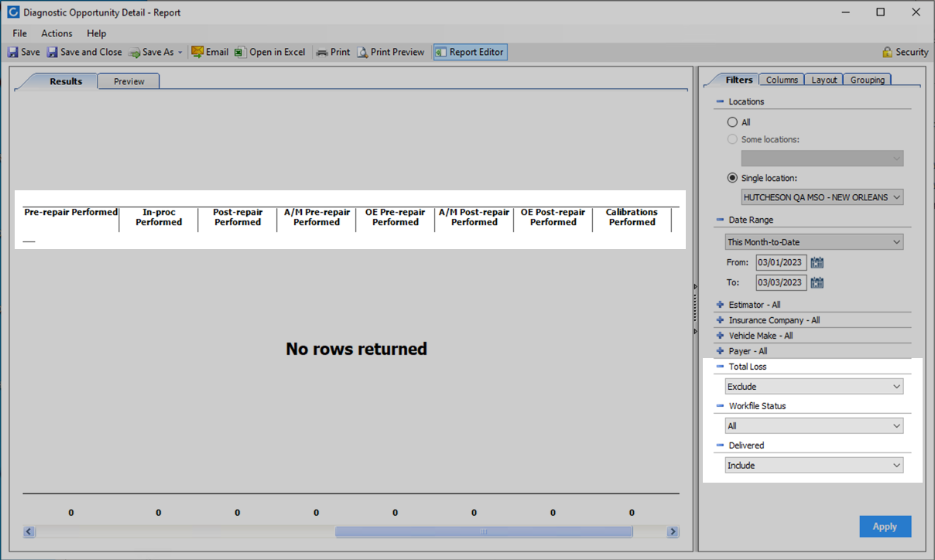The image size is (935, 560).
Task: Open the File menu
Action: point(20,33)
